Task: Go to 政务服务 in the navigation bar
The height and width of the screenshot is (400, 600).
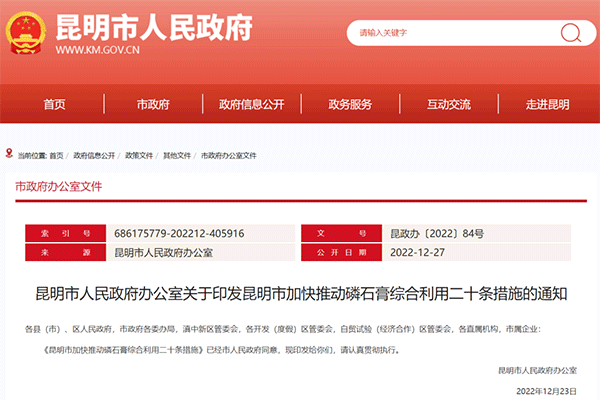Action: tap(349, 104)
